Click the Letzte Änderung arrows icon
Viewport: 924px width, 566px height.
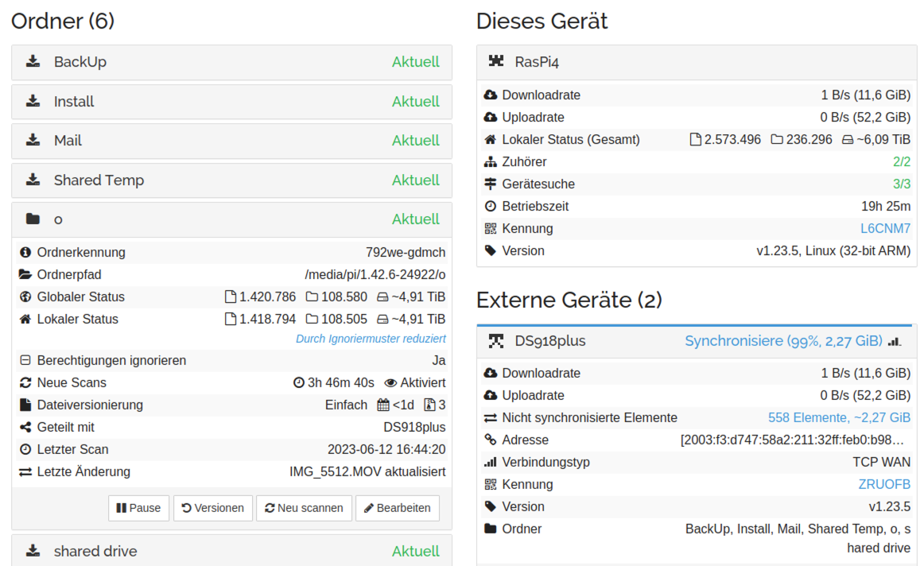pos(25,471)
